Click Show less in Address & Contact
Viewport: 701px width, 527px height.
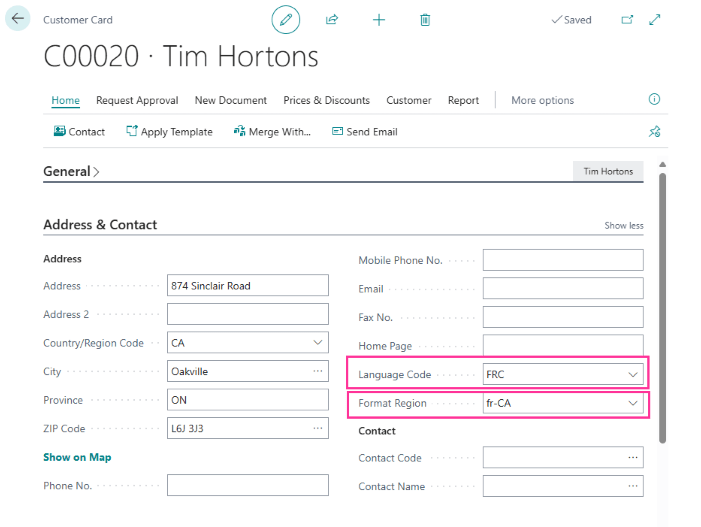click(x=623, y=226)
